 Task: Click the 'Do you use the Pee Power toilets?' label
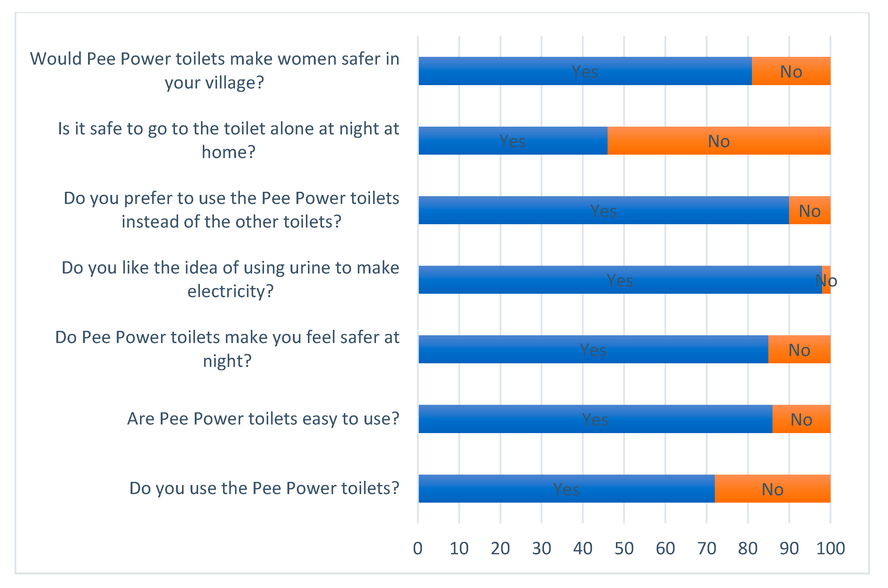pyautogui.click(x=264, y=489)
